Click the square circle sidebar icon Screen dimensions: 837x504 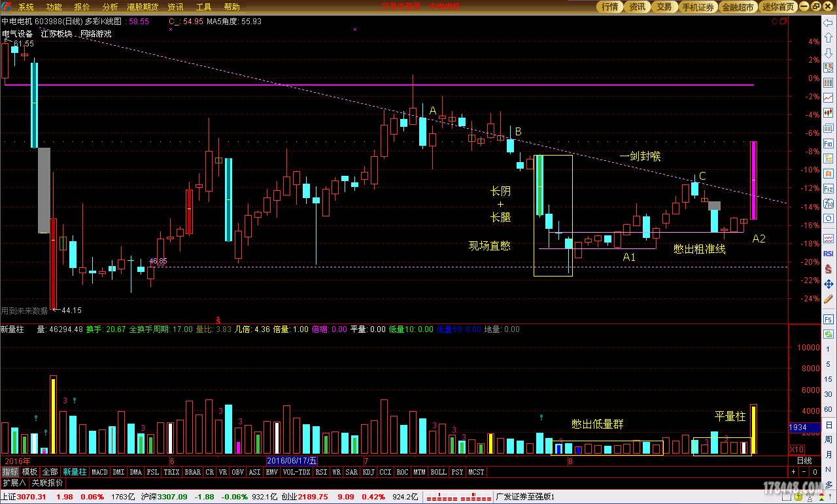[828, 218]
